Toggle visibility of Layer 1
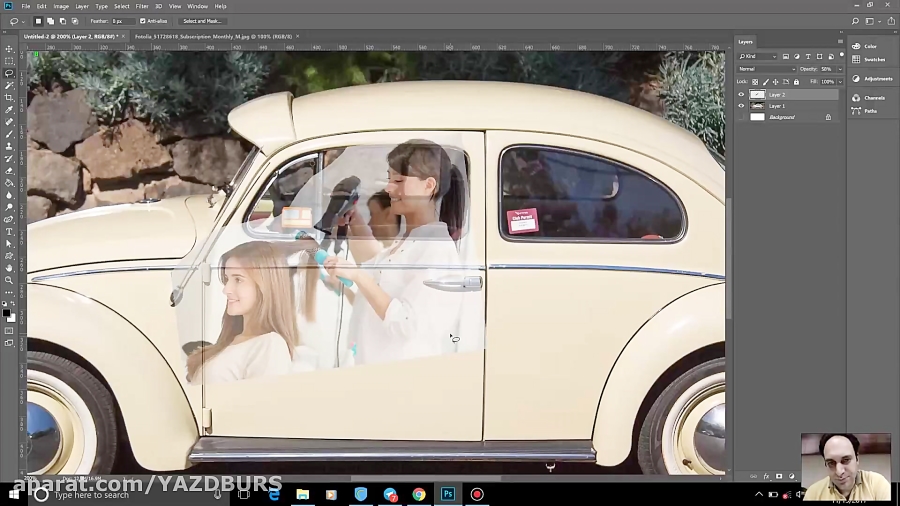Image resolution: width=900 pixels, height=506 pixels. (741, 105)
